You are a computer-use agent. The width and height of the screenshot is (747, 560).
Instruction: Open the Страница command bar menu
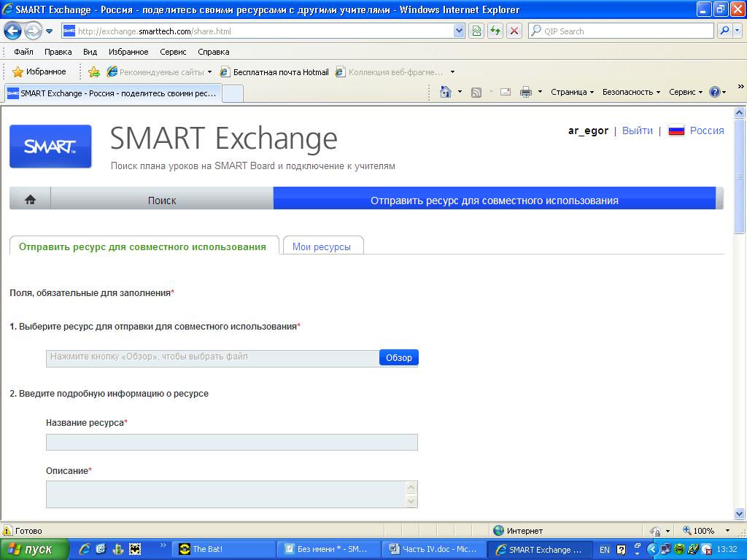pyautogui.click(x=572, y=92)
